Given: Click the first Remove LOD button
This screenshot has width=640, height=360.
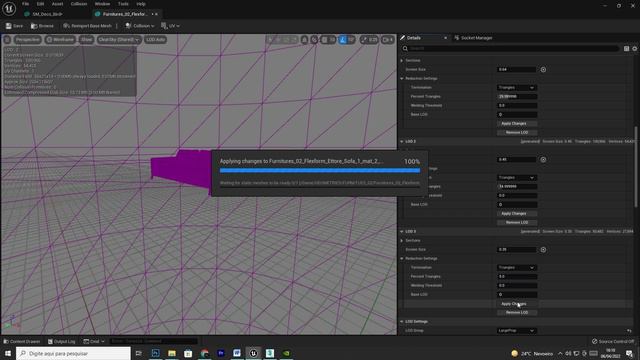Looking at the screenshot, I should click(x=517, y=132).
